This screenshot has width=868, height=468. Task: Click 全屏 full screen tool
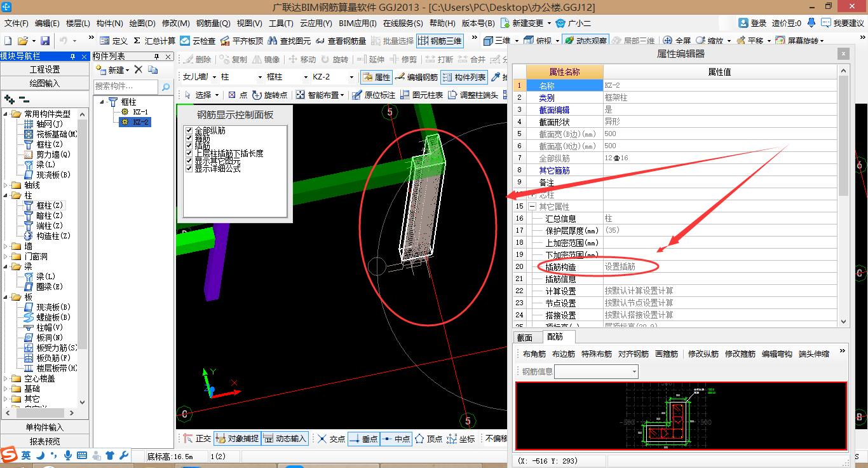(x=676, y=41)
